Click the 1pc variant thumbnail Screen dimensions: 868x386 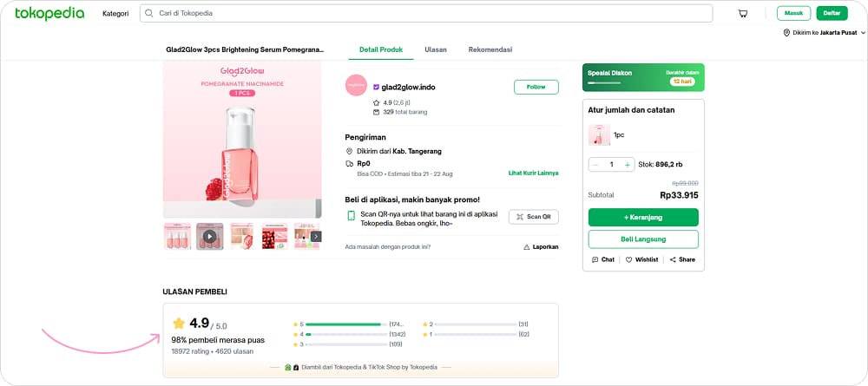point(599,135)
